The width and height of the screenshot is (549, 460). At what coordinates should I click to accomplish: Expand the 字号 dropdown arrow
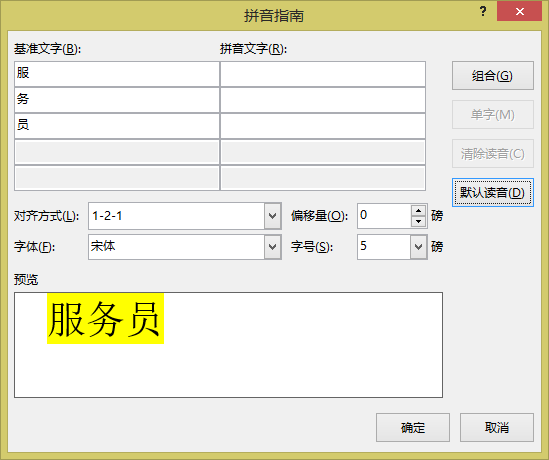point(418,247)
